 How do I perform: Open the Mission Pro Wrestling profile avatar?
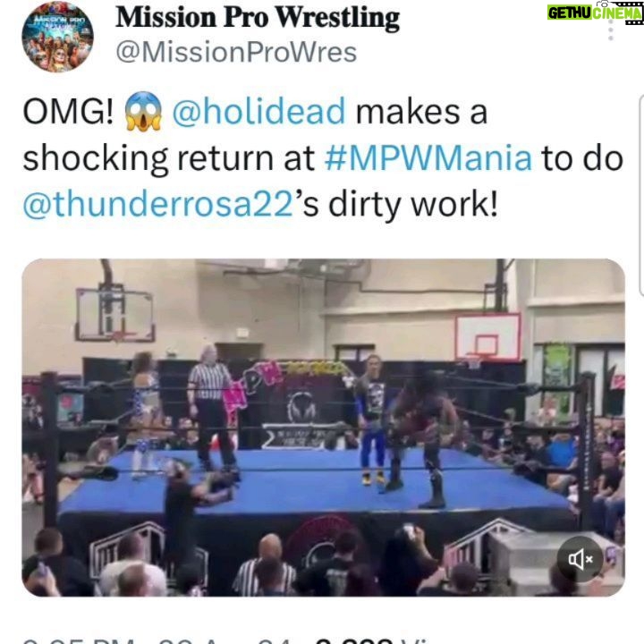pos(57,36)
